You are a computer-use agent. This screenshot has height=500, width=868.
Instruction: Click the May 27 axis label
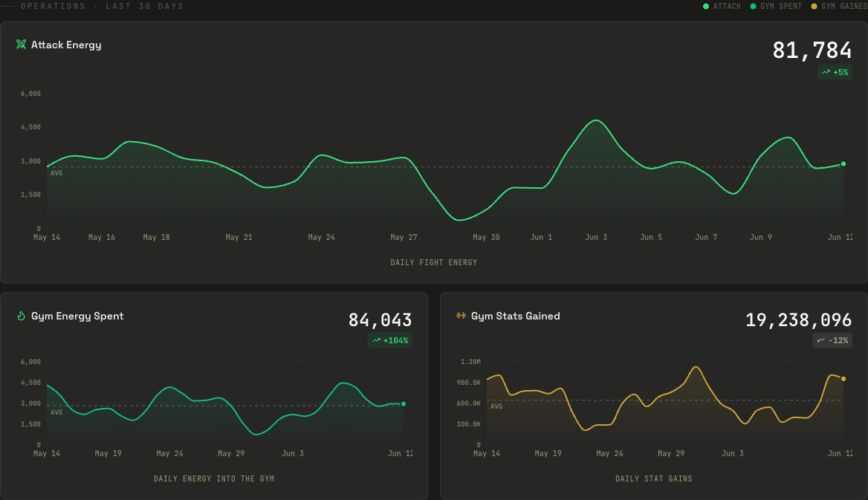[x=404, y=237]
